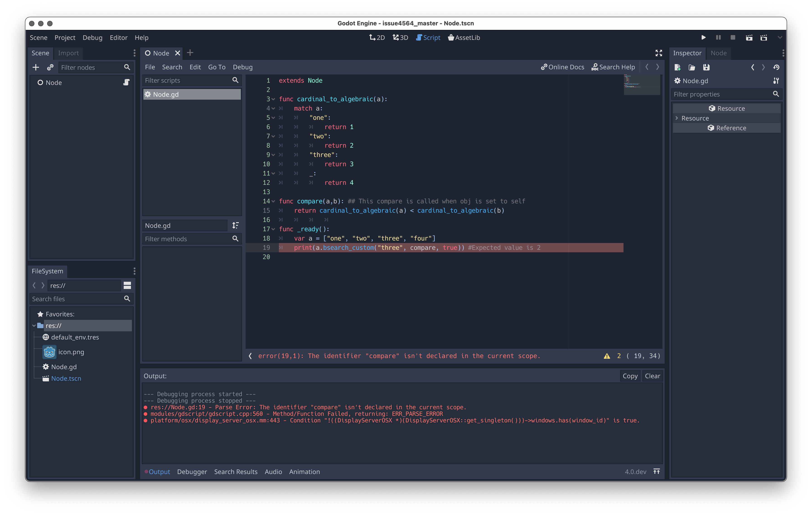The width and height of the screenshot is (812, 515).
Task: Switch to the 3D editor view
Action: [x=400, y=37]
